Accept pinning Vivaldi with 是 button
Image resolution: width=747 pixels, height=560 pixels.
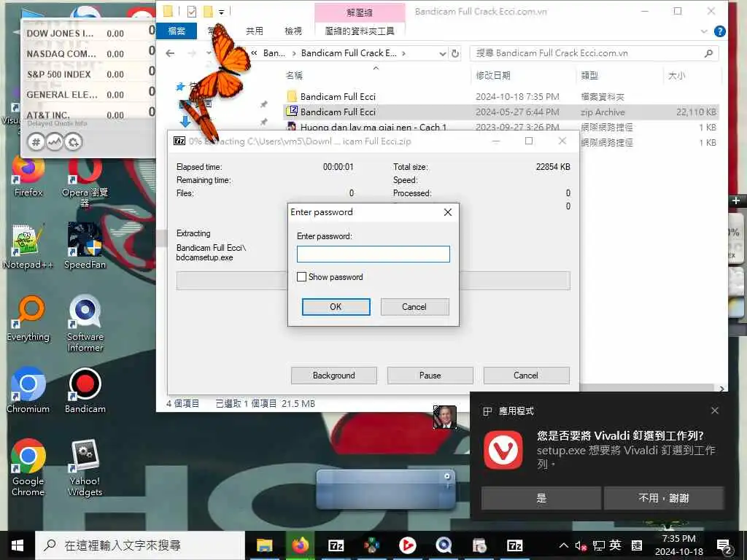coord(541,498)
